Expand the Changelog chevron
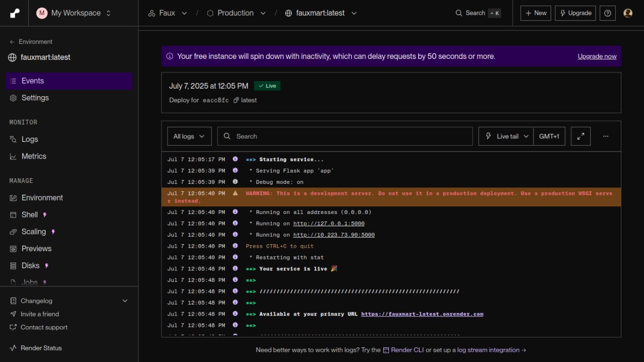 [x=125, y=301]
